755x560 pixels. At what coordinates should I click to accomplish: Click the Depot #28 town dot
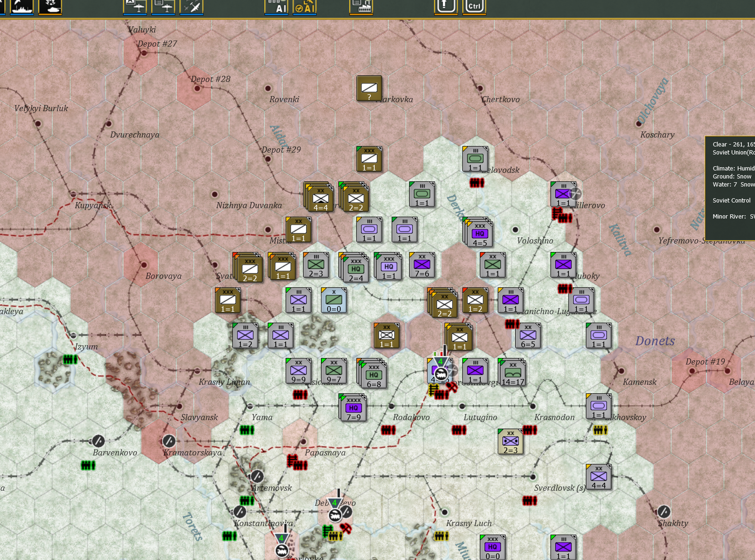click(197, 88)
